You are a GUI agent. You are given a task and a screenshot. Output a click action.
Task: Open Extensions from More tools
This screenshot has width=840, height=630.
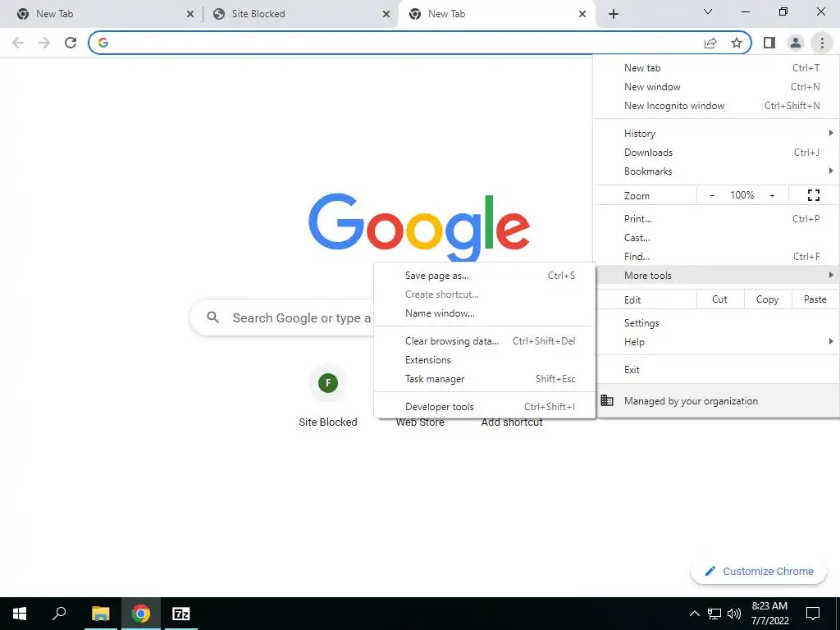click(x=484, y=360)
